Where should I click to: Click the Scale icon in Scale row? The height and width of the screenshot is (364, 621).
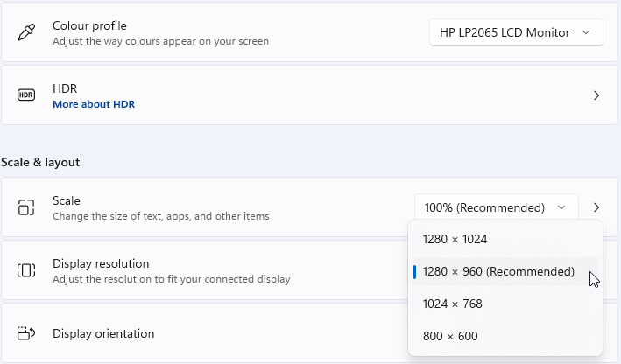(x=26, y=207)
